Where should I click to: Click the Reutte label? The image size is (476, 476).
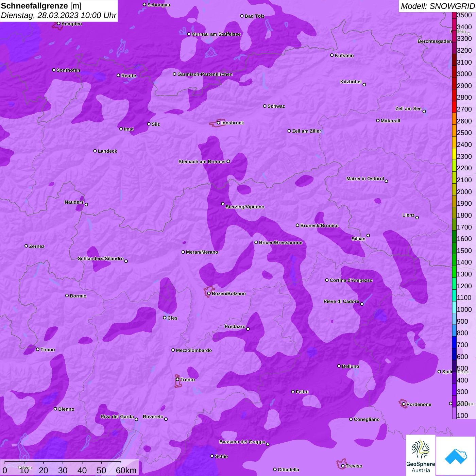(x=129, y=75)
